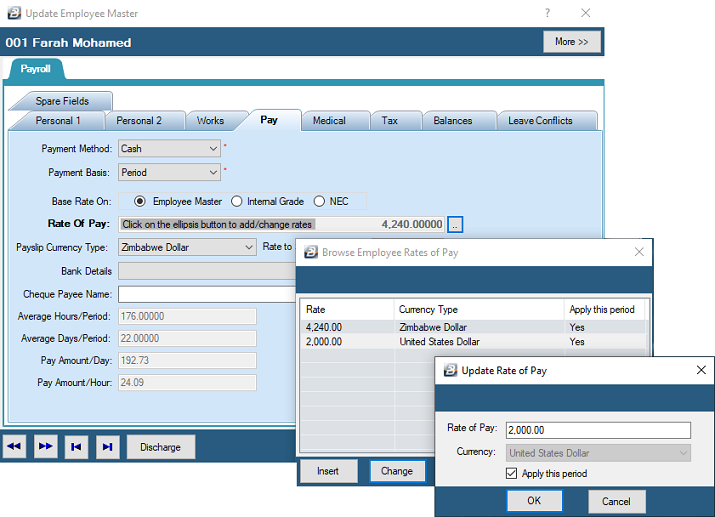Click the Insert button
715x517 pixels.
click(x=328, y=471)
